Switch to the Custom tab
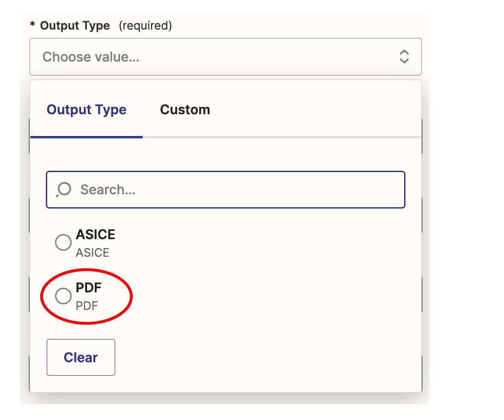This screenshot has height=420, width=504. pos(185,110)
